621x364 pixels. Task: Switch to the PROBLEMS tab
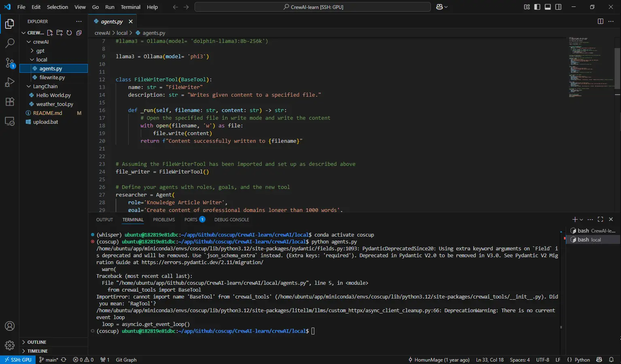click(164, 220)
